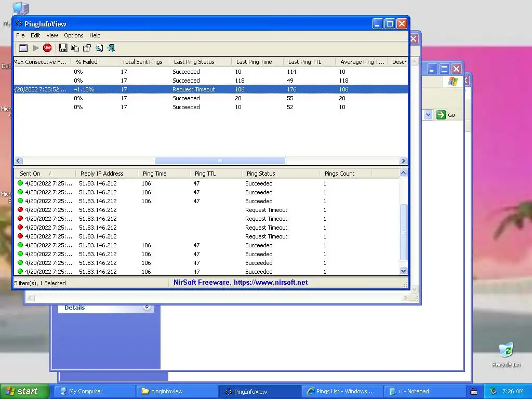The image size is (532, 399).
Task: Click the green Go arrow in the browser window
Action: [x=441, y=115]
